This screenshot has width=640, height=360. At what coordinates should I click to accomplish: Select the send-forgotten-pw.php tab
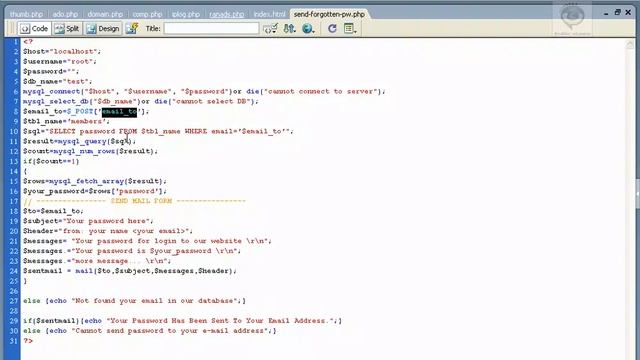tap(329, 14)
